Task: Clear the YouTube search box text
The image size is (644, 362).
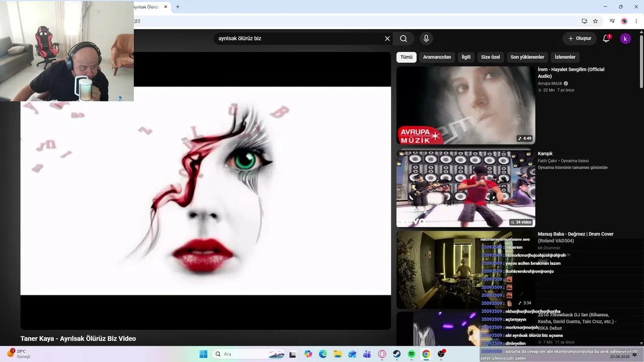Action: click(x=387, y=39)
